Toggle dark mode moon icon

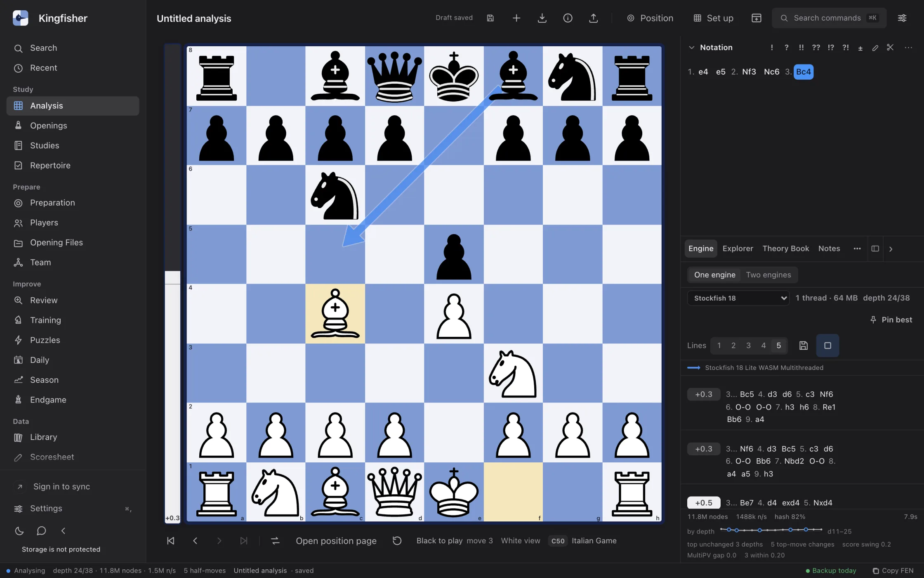click(19, 531)
